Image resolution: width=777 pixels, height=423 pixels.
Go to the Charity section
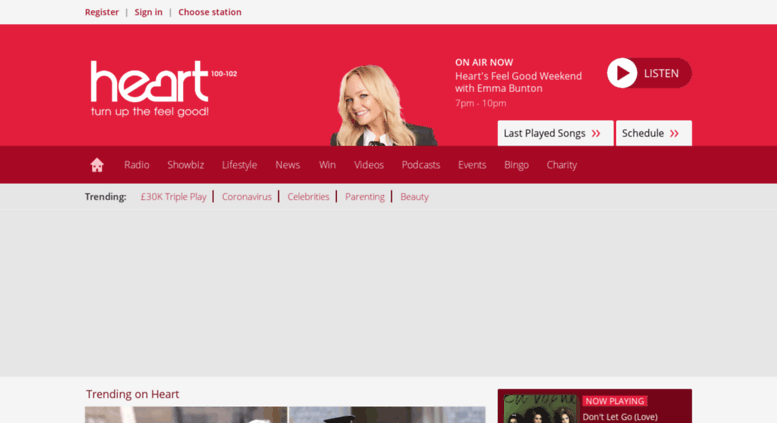tap(561, 165)
